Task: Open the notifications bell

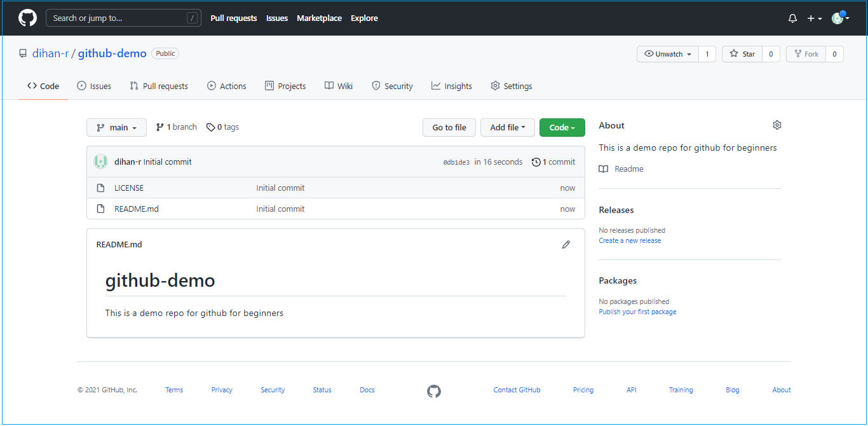Action: (792, 18)
